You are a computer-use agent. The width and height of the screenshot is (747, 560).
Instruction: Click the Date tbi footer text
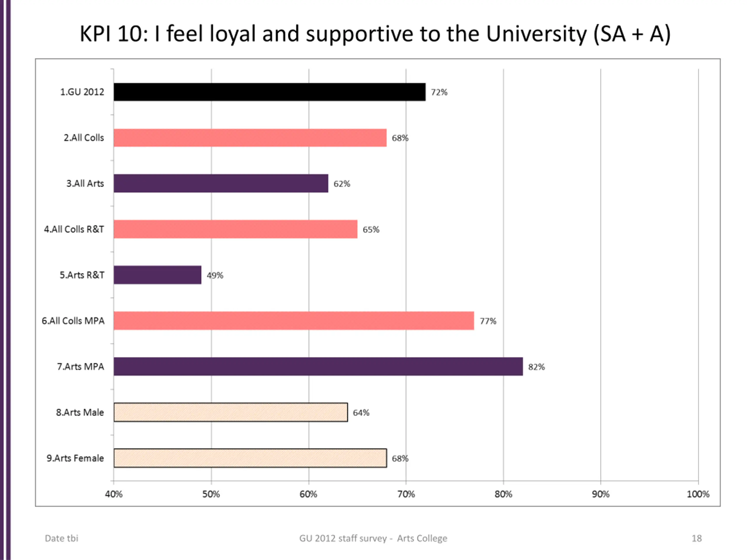click(x=62, y=538)
